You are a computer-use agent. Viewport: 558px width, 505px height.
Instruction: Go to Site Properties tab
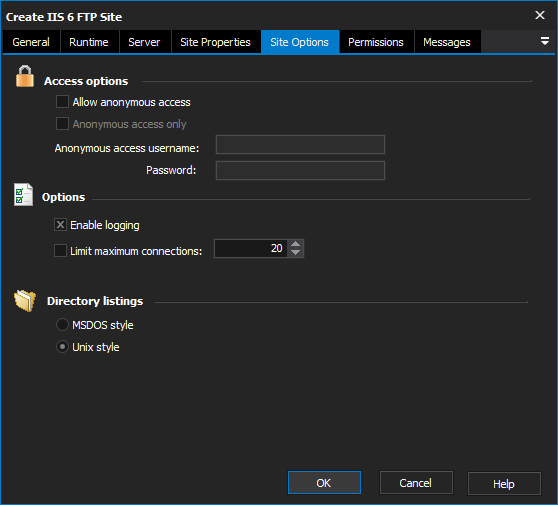click(216, 42)
